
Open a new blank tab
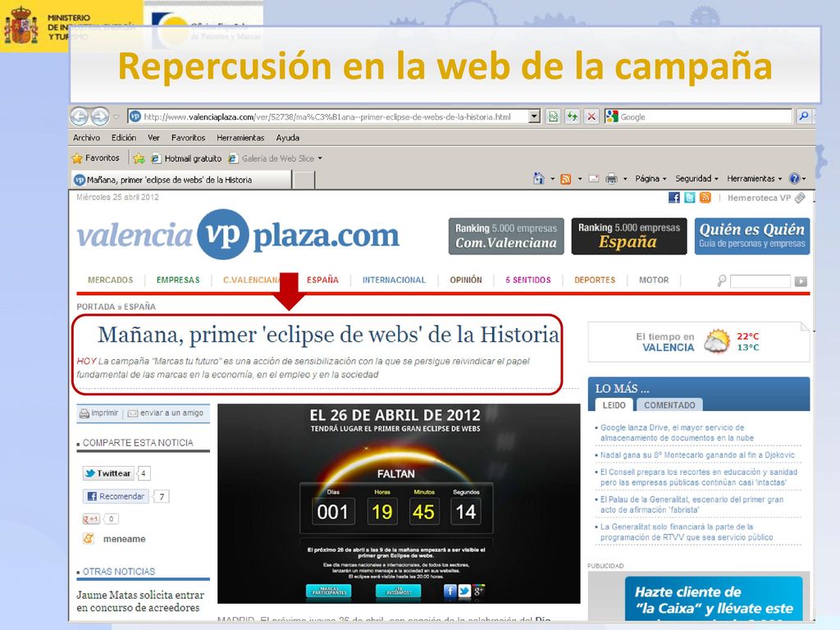click(304, 180)
